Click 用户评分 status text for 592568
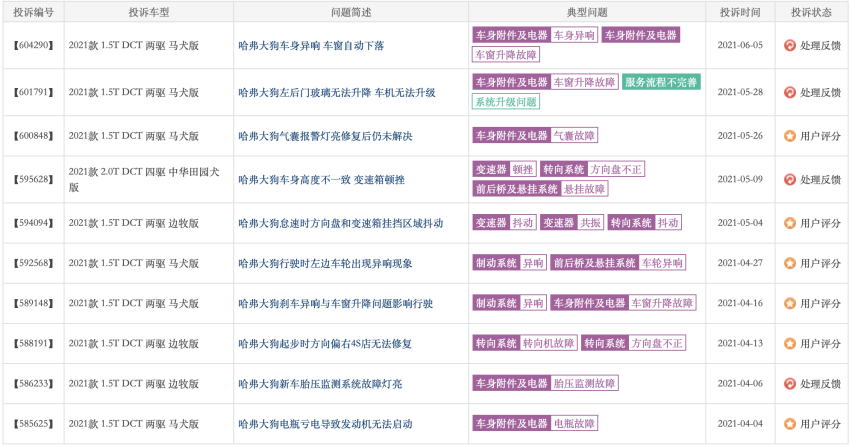Image resolution: width=852 pixels, height=446 pixels. [x=820, y=263]
